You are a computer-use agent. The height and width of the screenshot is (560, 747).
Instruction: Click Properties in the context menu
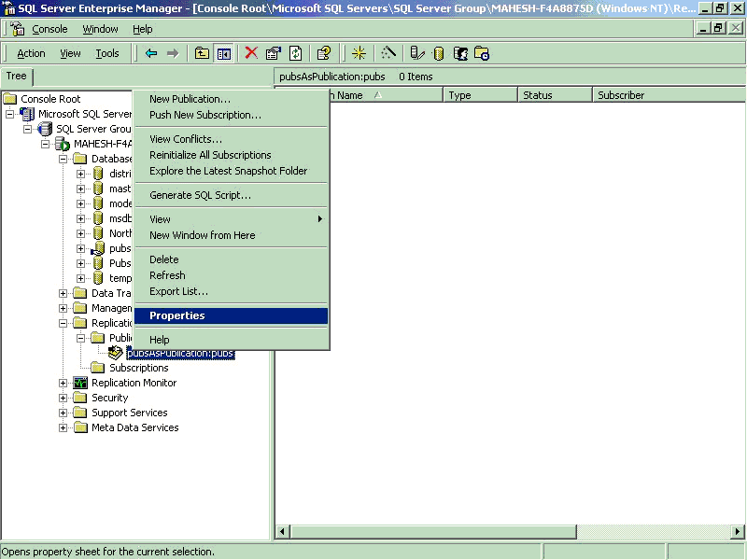231,315
